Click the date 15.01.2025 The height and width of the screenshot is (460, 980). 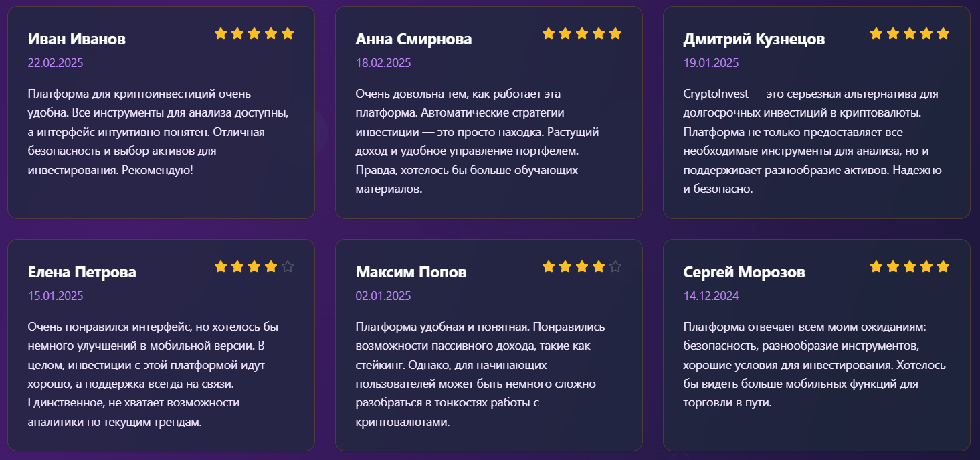pyautogui.click(x=56, y=296)
